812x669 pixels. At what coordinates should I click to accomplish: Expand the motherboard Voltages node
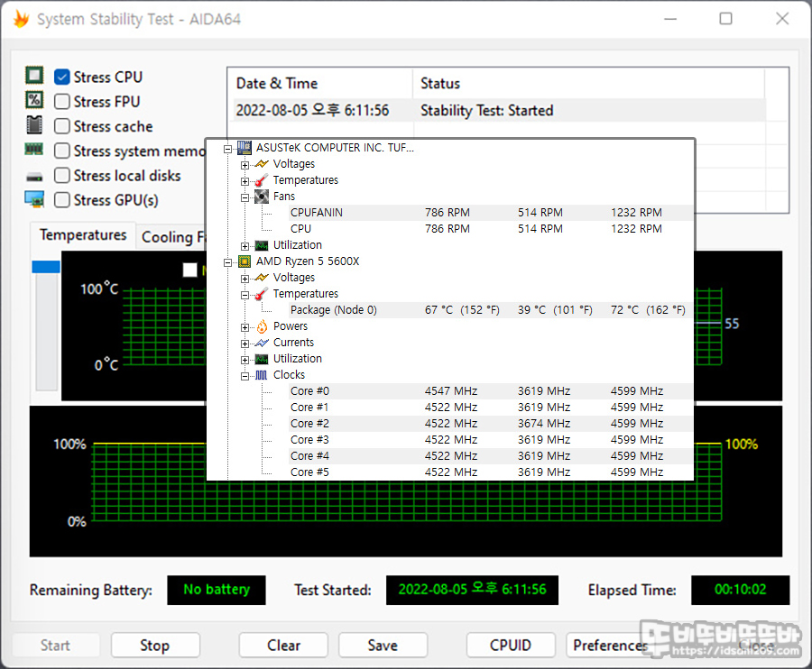tap(245, 165)
